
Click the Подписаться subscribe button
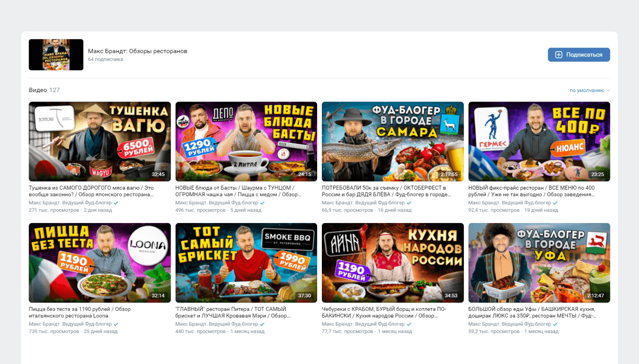pos(578,55)
